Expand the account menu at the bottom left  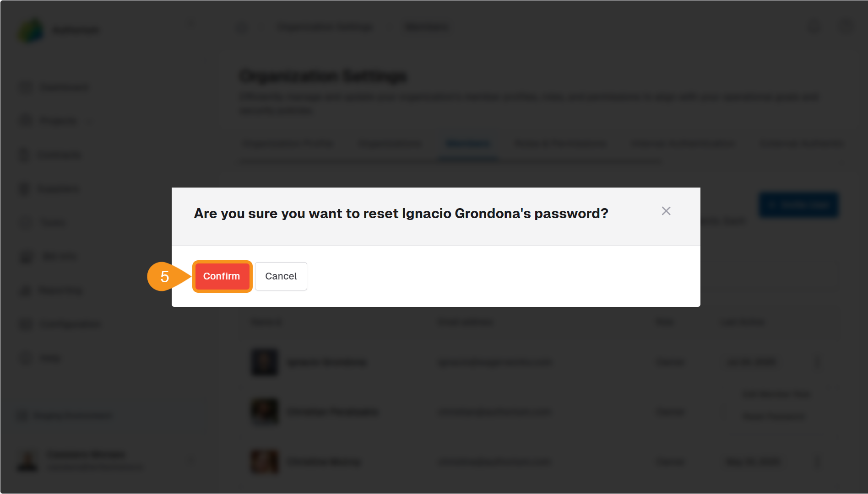(191, 460)
